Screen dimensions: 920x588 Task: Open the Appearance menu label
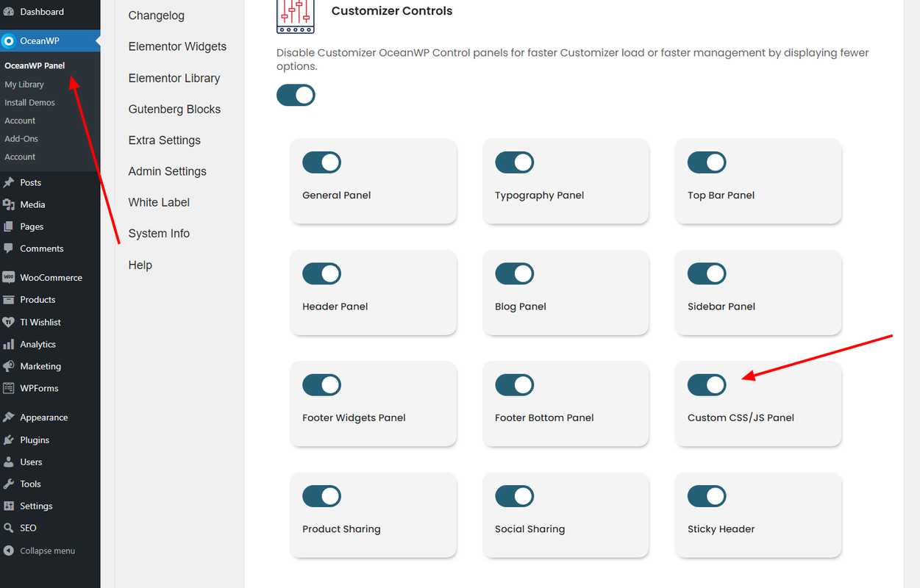coord(44,417)
